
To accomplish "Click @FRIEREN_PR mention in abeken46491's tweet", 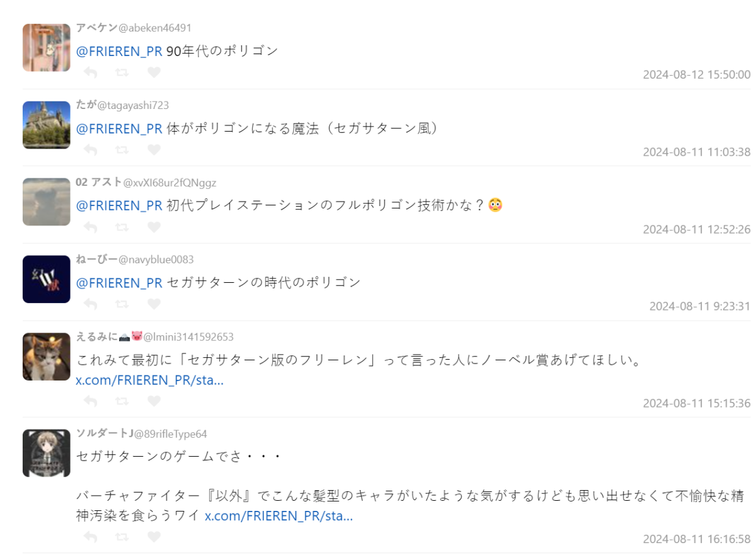I will point(119,51).
